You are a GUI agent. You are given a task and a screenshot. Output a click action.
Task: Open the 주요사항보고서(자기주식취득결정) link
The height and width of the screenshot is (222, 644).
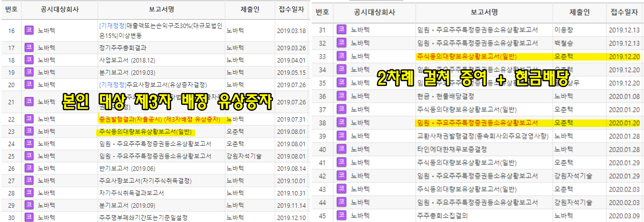145,181
